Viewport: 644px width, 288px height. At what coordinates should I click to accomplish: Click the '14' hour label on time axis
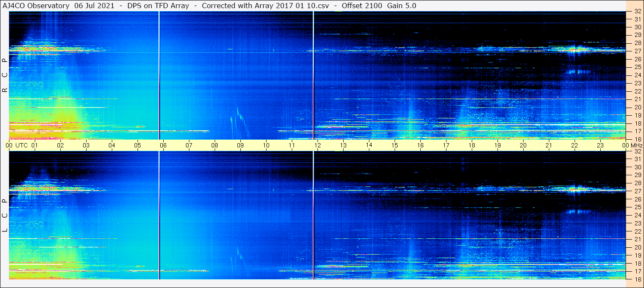click(x=369, y=145)
